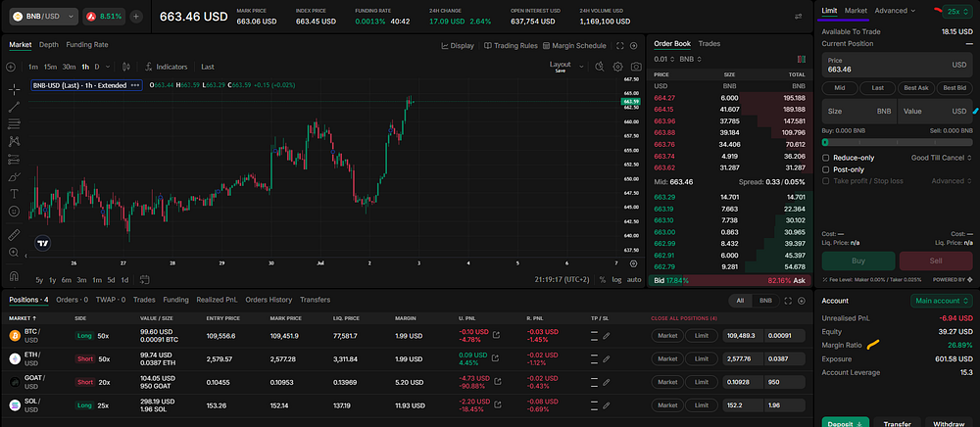Open go-to-date calendar
The width and height of the screenshot is (980, 427).
[144, 280]
